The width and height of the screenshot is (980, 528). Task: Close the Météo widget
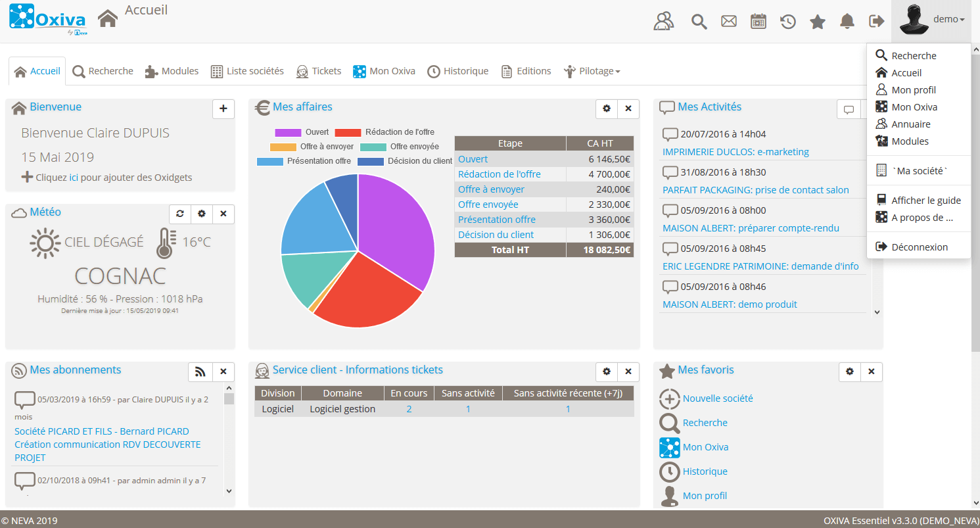pyautogui.click(x=223, y=214)
